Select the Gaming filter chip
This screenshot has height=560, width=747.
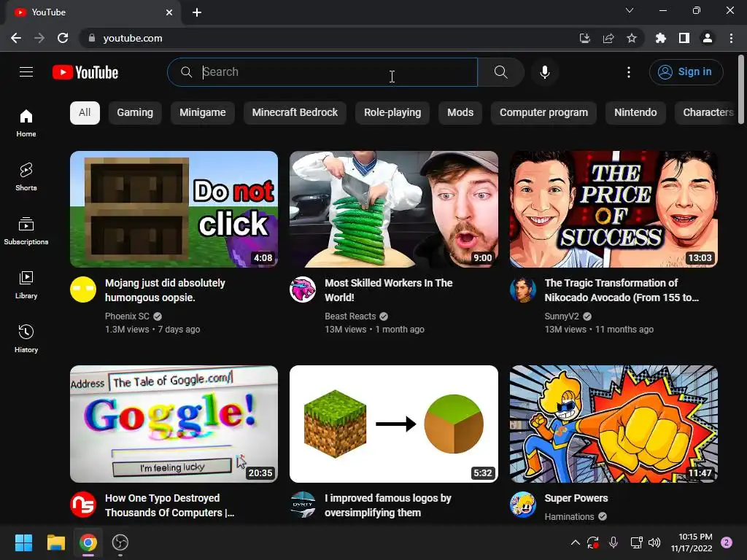click(x=135, y=113)
